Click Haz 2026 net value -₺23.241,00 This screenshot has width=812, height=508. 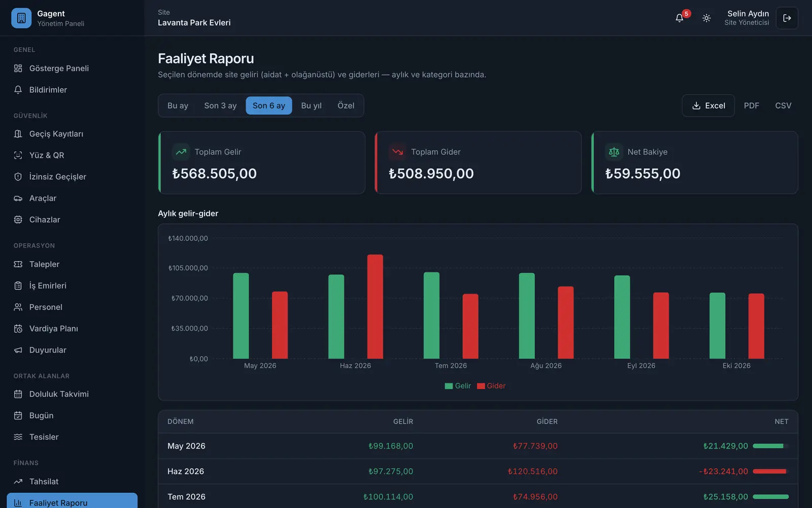pos(723,471)
